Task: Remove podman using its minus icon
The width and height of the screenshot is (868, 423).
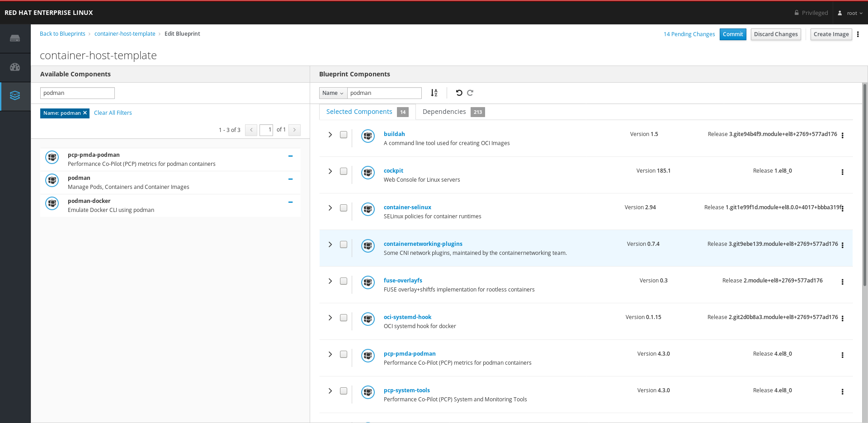Action: tap(291, 179)
